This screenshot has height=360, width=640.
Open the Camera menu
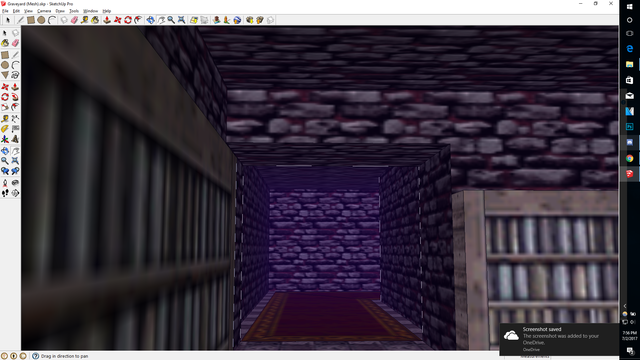(44, 11)
